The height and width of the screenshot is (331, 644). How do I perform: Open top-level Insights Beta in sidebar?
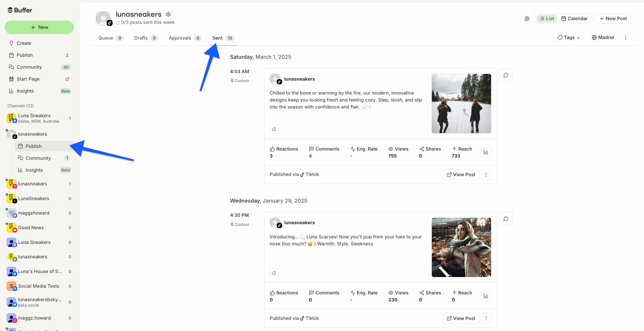click(39, 91)
